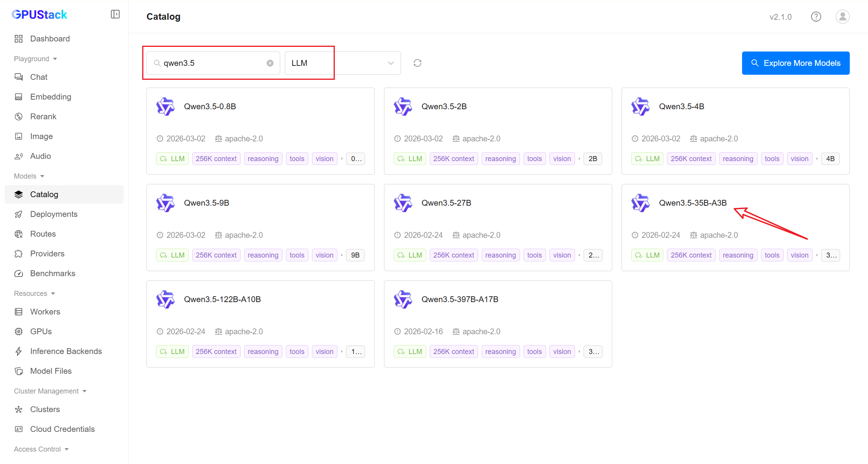Select the Qwen3.5-27B model card
This screenshot has height=464, width=868.
pyautogui.click(x=498, y=227)
